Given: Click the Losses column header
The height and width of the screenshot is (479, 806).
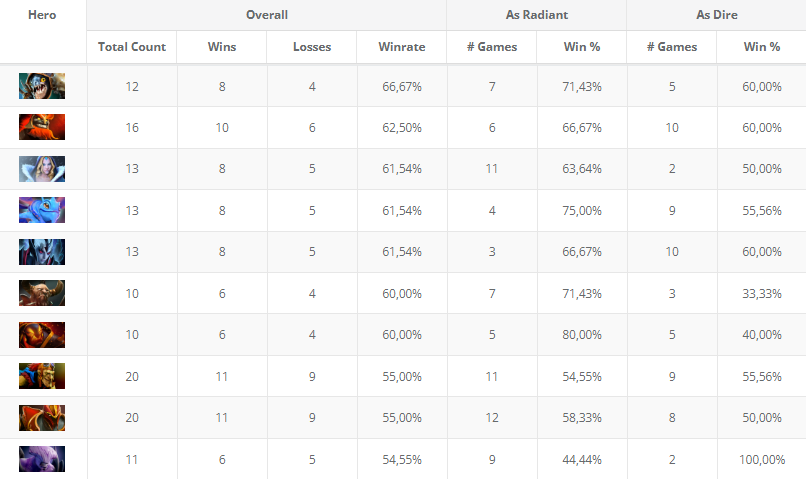Looking at the screenshot, I should (312, 47).
